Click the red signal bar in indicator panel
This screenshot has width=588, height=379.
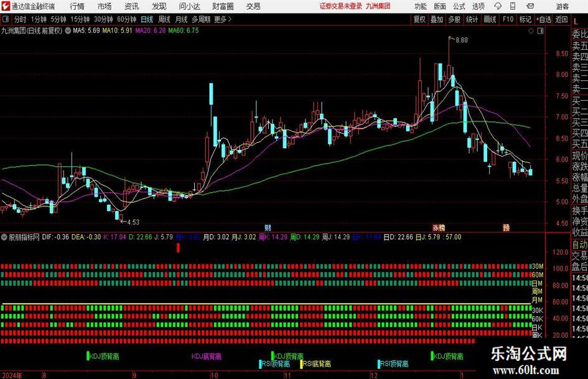pos(178,248)
